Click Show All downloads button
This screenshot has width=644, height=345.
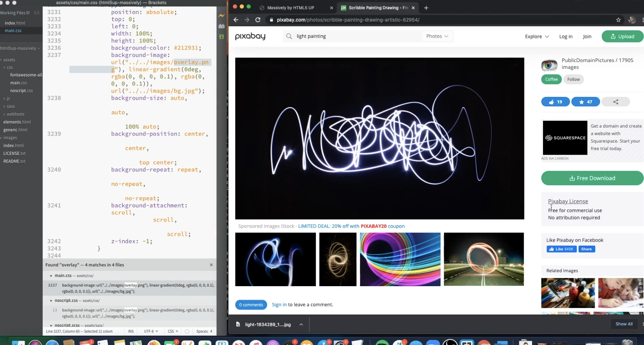[624, 324]
